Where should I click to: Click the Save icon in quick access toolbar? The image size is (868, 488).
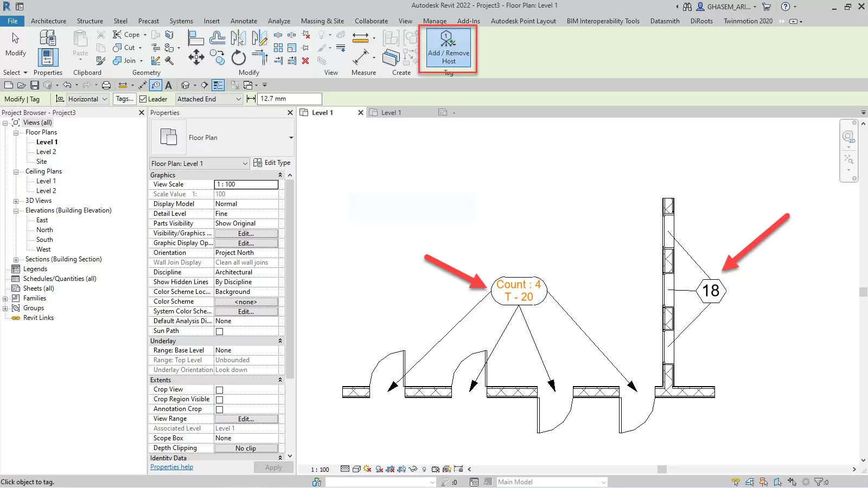point(35,85)
